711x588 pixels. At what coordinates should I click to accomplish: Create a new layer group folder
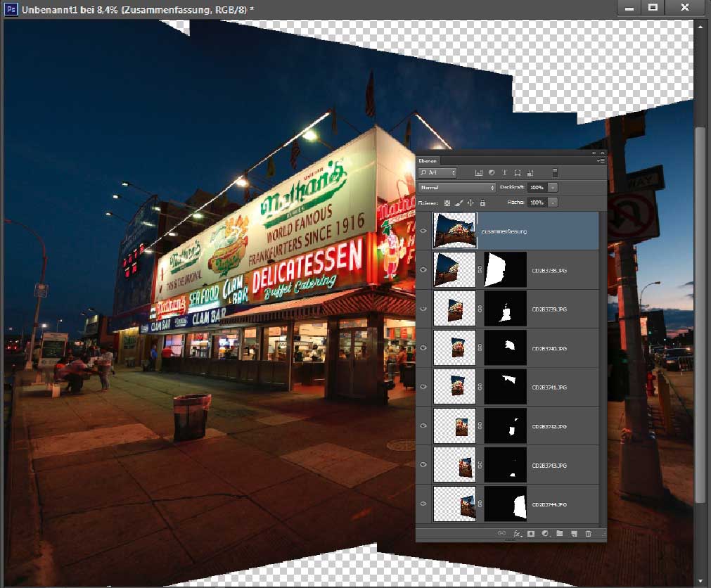click(x=560, y=534)
